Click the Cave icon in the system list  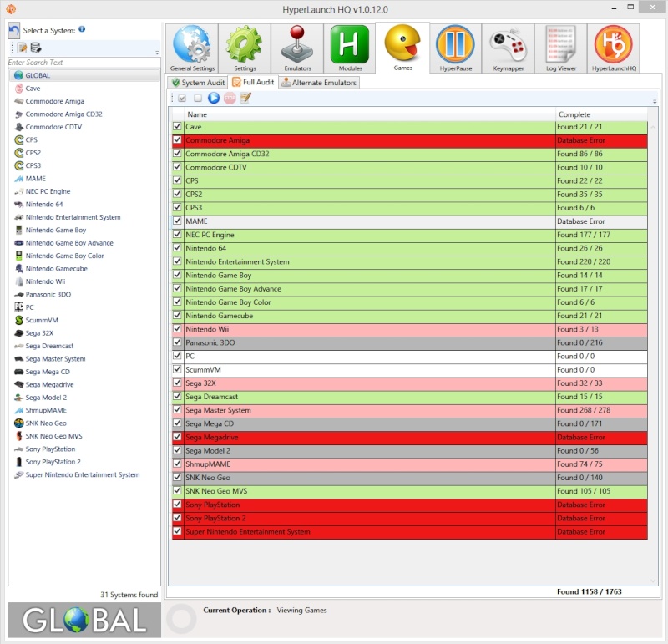pyautogui.click(x=18, y=89)
